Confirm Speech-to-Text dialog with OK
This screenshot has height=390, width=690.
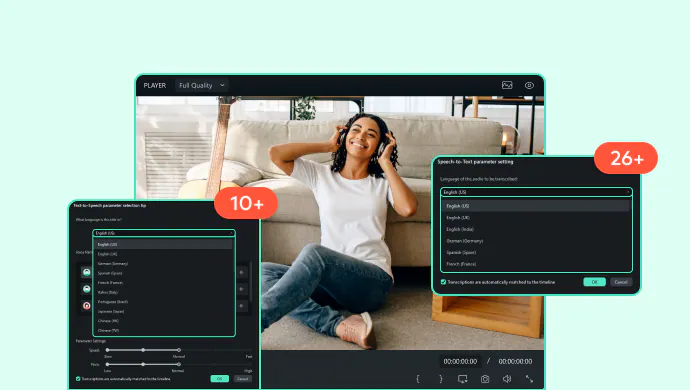pos(595,282)
